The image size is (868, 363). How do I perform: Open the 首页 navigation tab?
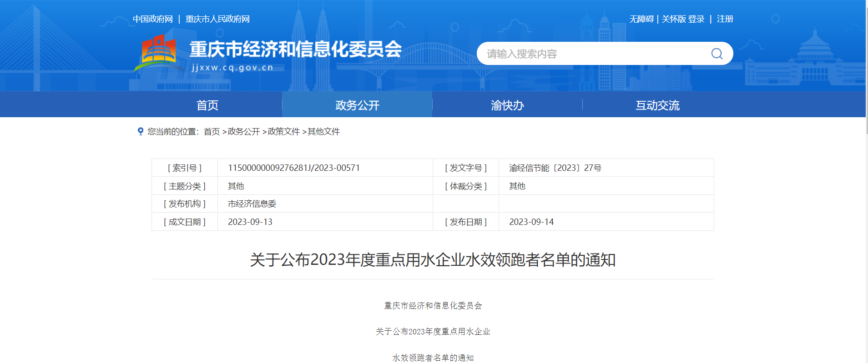pos(207,105)
